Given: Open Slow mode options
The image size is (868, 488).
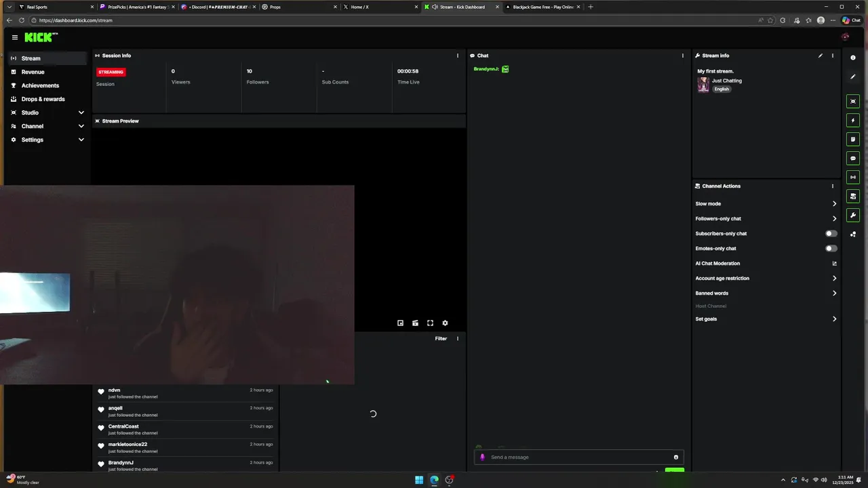Looking at the screenshot, I should pos(766,203).
